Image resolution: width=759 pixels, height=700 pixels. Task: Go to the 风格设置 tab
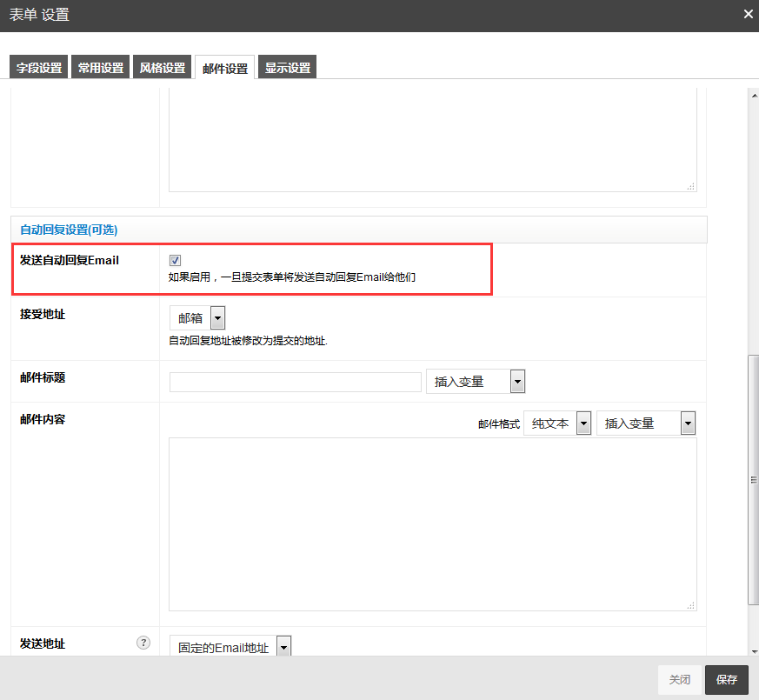point(163,67)
